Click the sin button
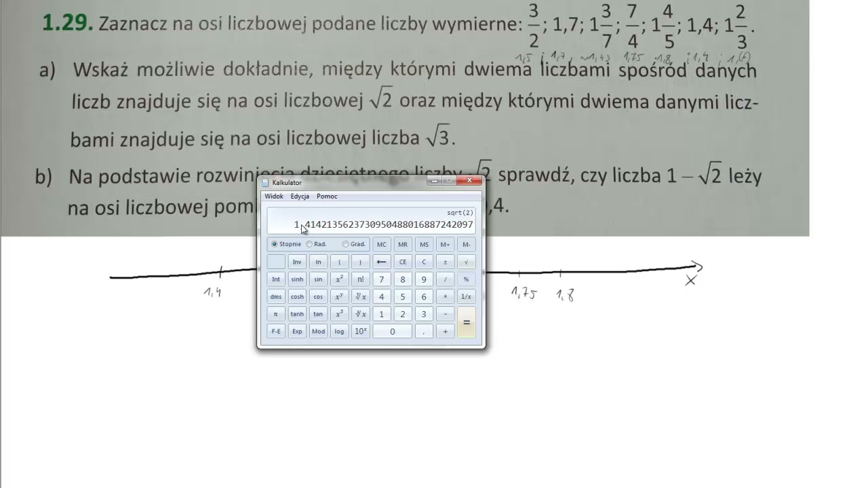868x488 pixels. (318, 279)
